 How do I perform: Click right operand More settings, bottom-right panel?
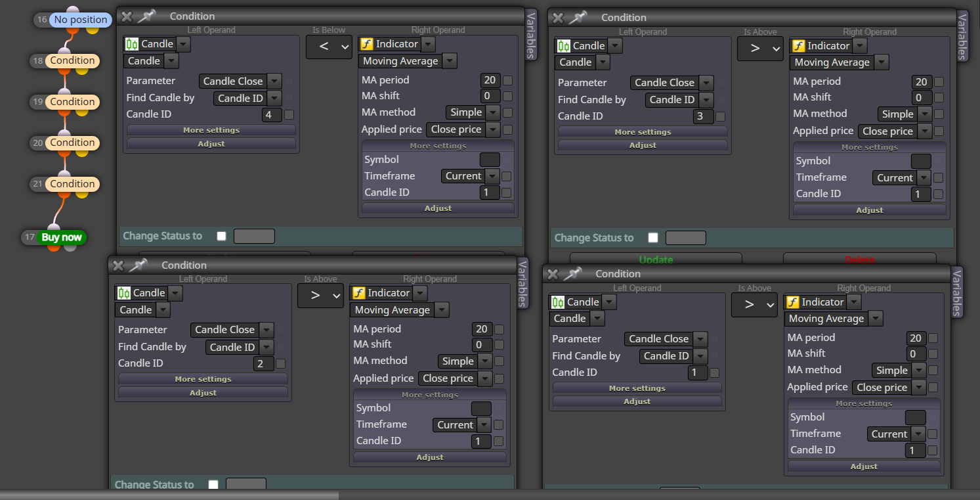pyautogui.click(x=864, y=403)
